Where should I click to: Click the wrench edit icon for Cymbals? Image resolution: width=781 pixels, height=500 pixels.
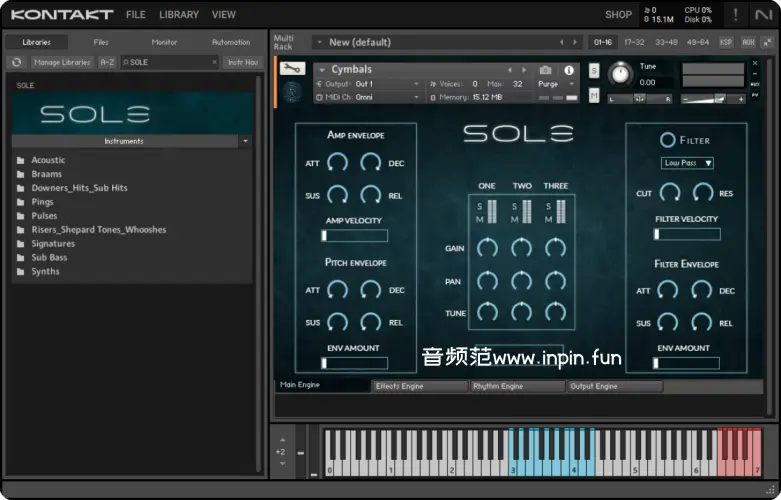click(292, 69)
